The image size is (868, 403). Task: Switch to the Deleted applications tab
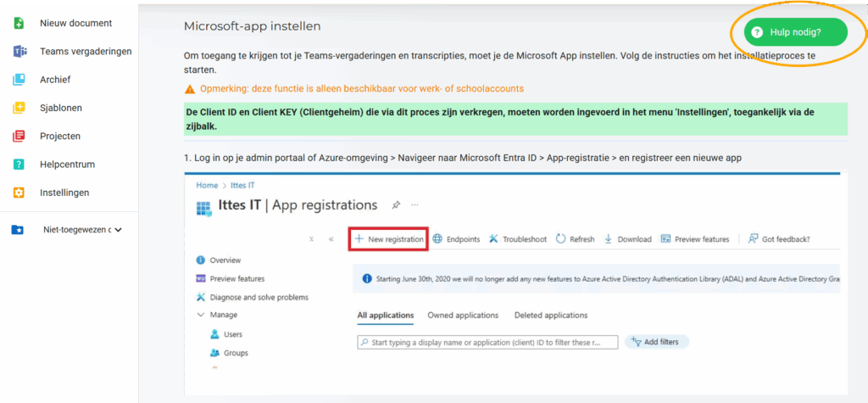tap(551, 315)
